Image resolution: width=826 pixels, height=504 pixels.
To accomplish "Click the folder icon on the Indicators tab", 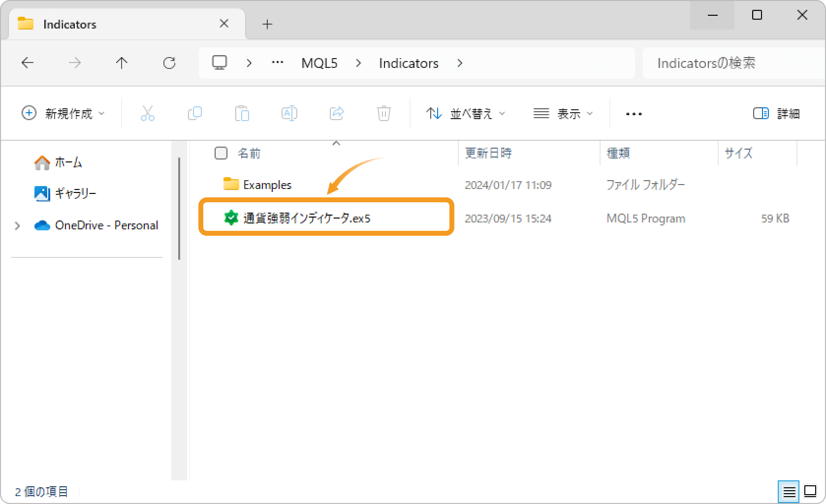I will point(26,24).
